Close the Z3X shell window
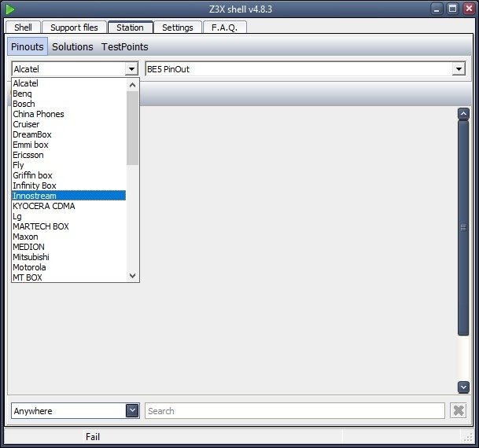Viewport: 479px width, 448px height. tap(469, 9)
